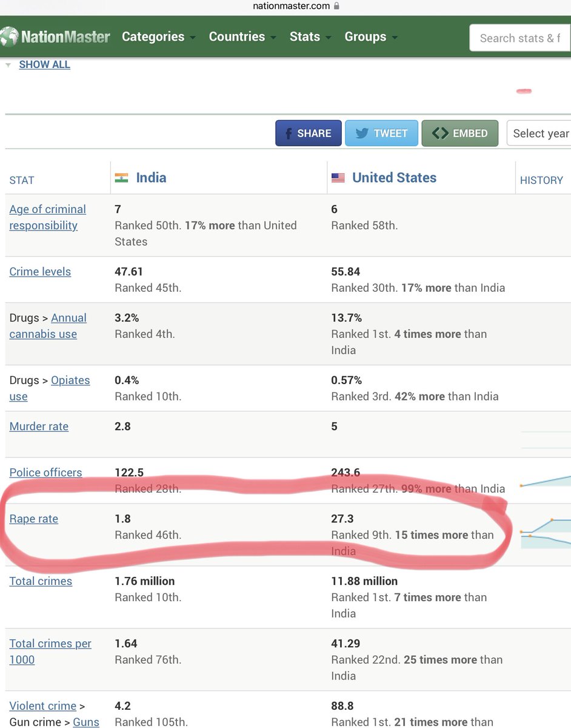Click the EMBED button

pyautogui.click(x=460, y=133)
